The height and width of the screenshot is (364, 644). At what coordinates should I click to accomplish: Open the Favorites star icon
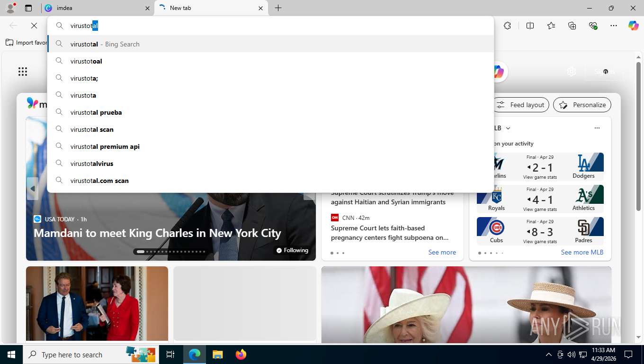[551, 26]
